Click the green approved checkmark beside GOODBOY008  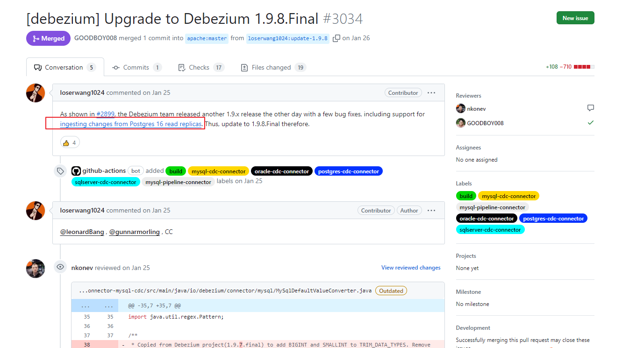(591, 123)
